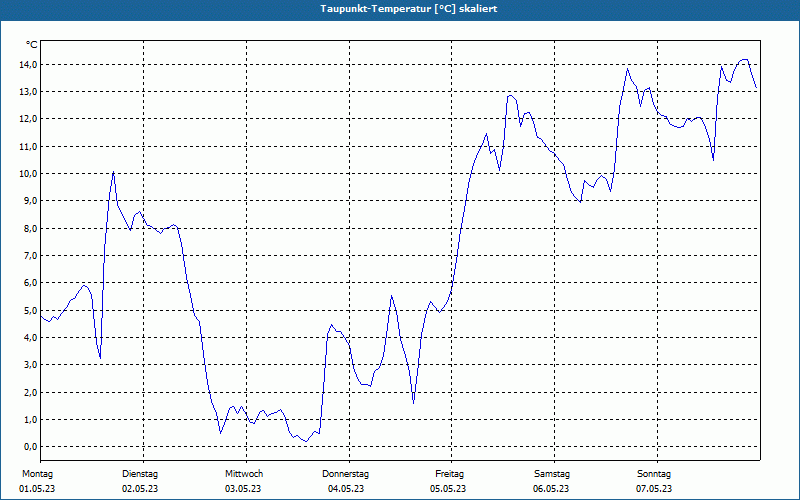Click the 'Sonntag' day label
800x500 pixels.
[654, 474]
